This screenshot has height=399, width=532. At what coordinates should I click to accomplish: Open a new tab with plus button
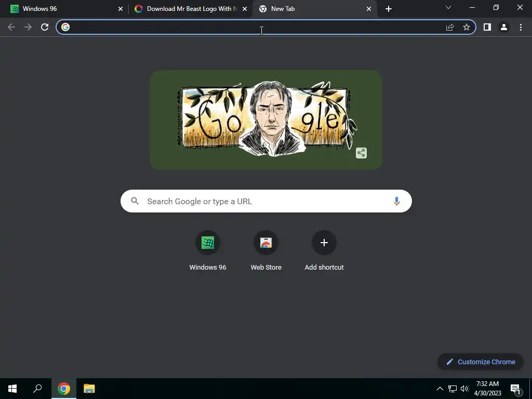click(x=389, y=9)
